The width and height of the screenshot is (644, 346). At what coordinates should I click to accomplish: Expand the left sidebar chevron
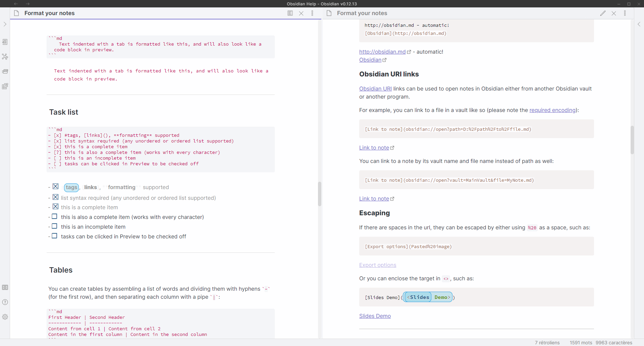coord(5,24)
